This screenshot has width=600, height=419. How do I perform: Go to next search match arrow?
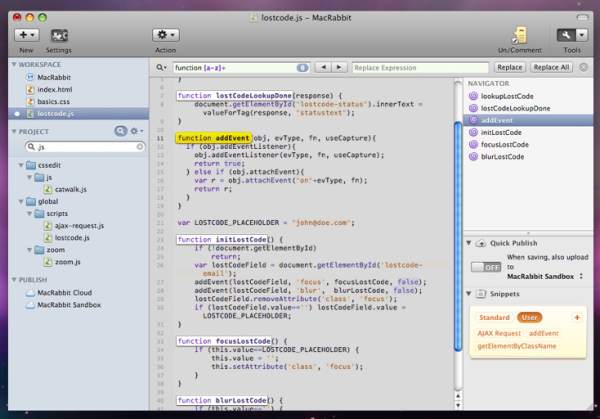click(x=339, y=67)
